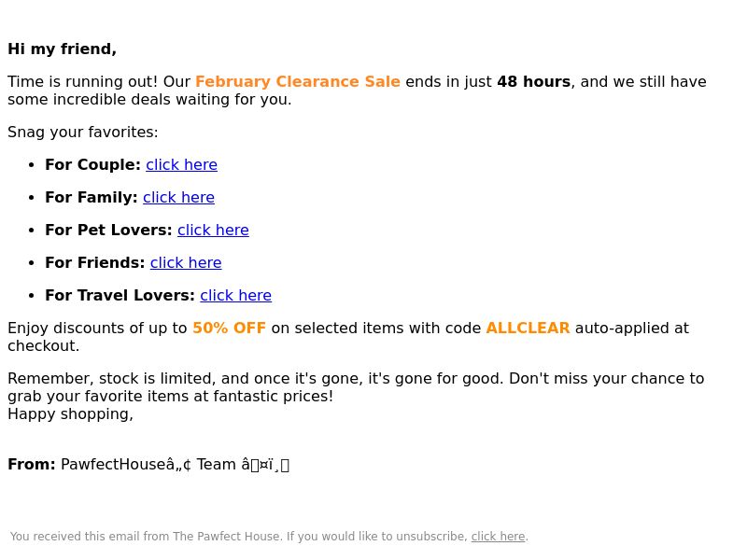Click the bold For Pet Lovers: label
Viewport: 747px width, 560px height.
[x=108, y=230]
